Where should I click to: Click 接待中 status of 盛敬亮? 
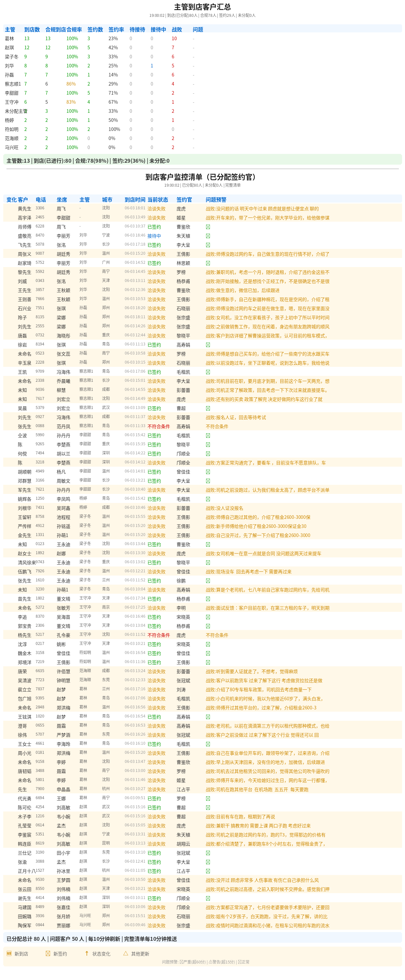coord(154,236)
